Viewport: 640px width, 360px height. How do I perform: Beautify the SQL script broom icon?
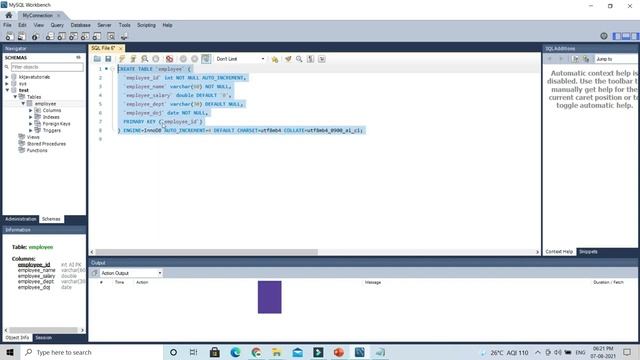288,59
